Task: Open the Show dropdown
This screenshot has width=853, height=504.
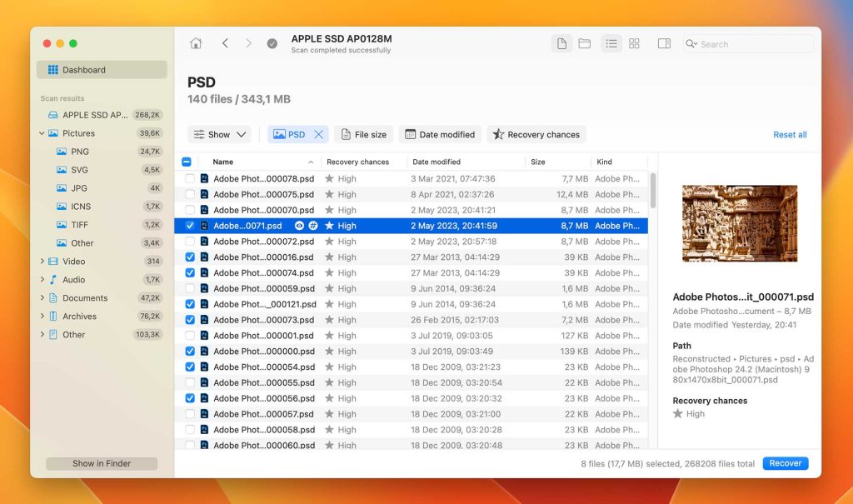Action: pos(219,134)
